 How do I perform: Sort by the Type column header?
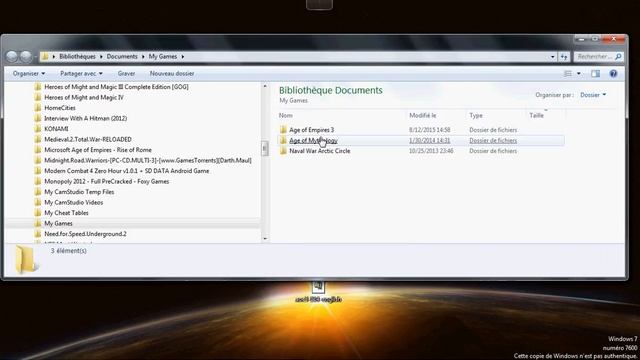(476, 116)
